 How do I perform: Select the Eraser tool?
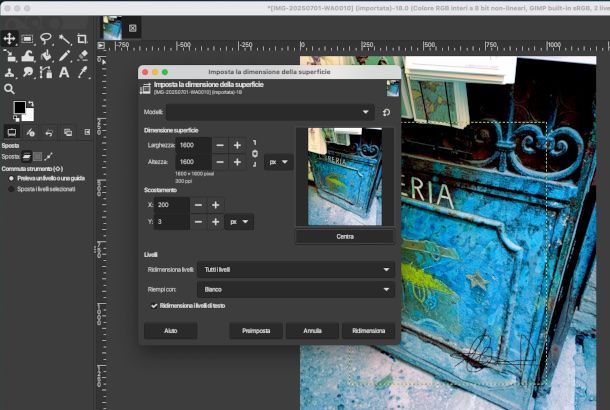click(83, 56)
